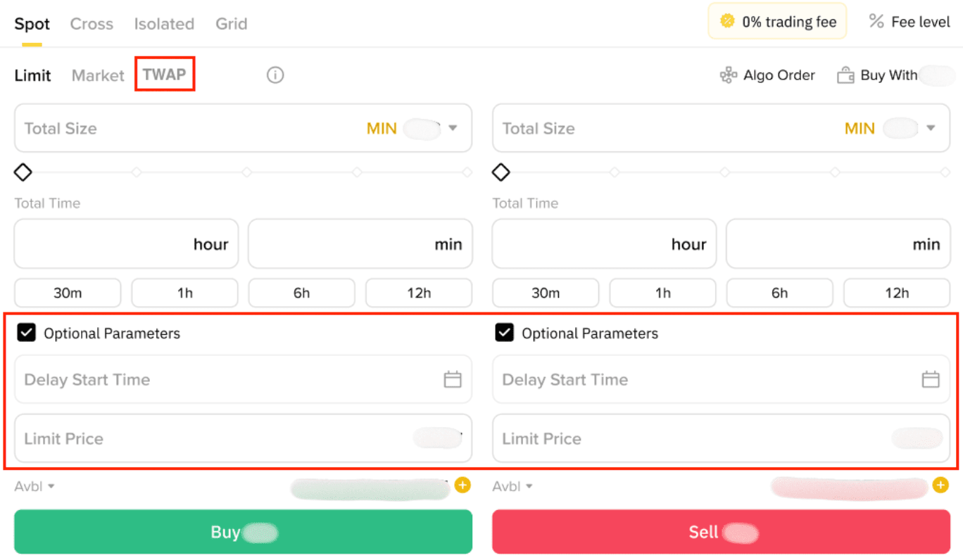Select the sell-side 6h time preset
The height and width of the screenshot is (560, 963).
pos(779,293)
